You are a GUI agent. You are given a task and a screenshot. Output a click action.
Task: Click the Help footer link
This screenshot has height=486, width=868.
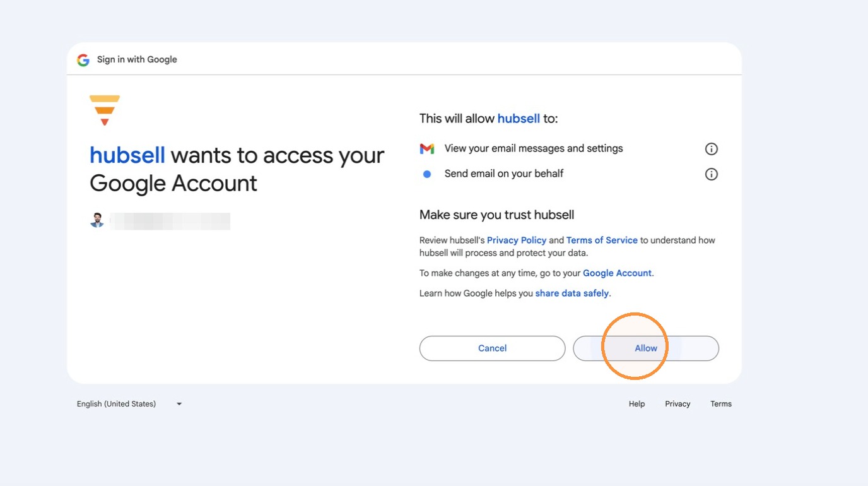[x=636, y=404]
